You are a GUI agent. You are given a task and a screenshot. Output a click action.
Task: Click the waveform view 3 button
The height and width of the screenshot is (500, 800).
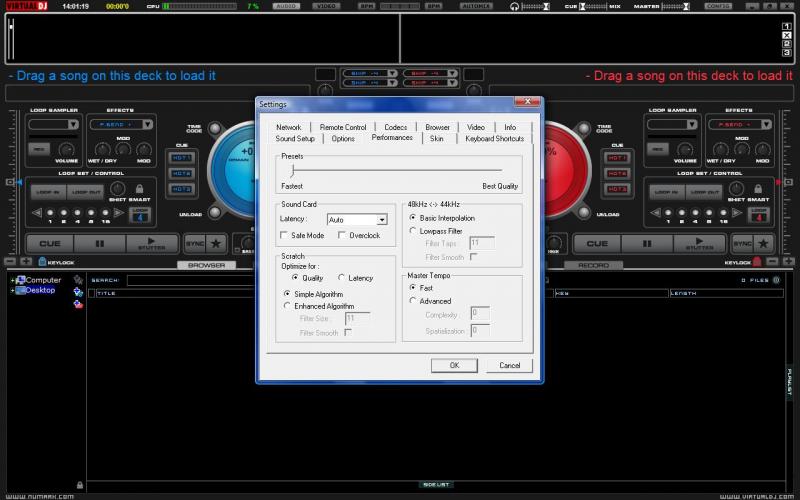[786, 53]
